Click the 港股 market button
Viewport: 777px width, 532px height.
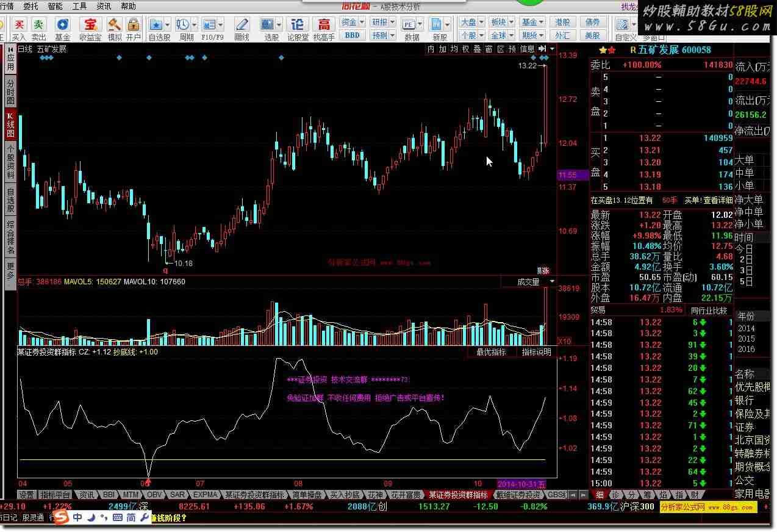tap(562, 23)
